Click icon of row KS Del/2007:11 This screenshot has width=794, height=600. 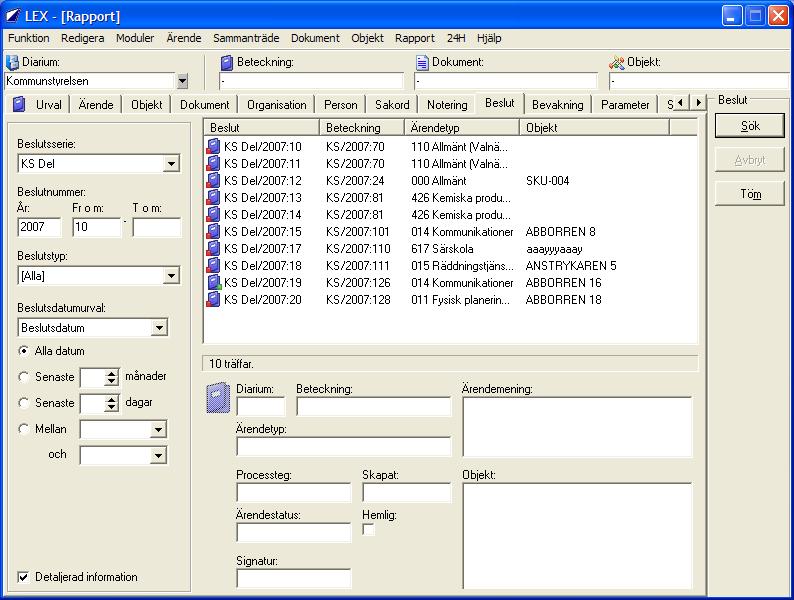tap(213, 164)
